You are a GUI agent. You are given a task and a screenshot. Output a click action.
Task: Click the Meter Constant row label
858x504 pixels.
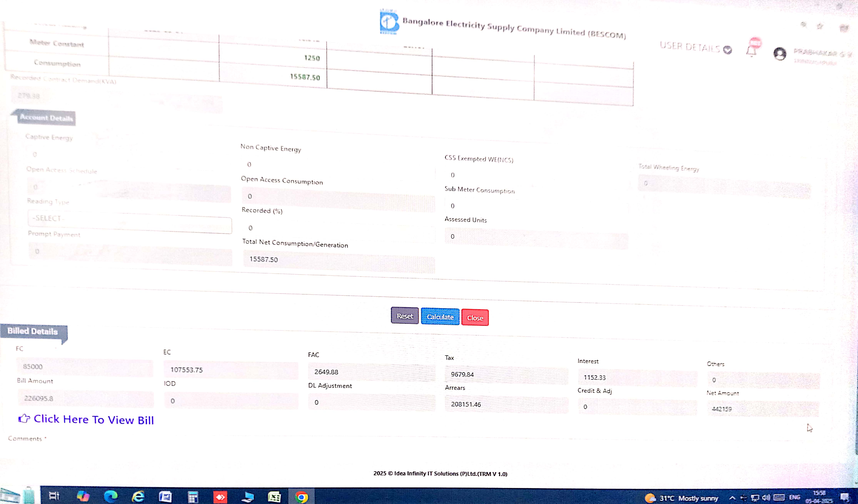point(57,43)
